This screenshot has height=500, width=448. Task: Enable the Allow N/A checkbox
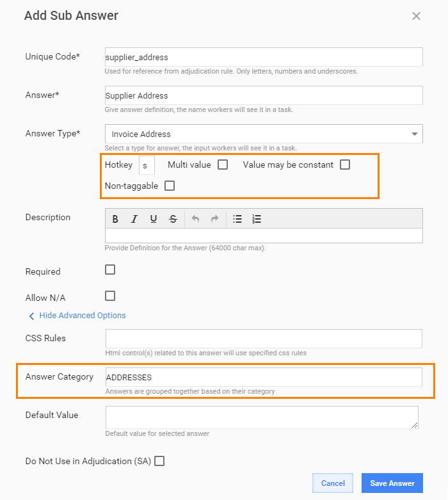click(x=110, y=296)
